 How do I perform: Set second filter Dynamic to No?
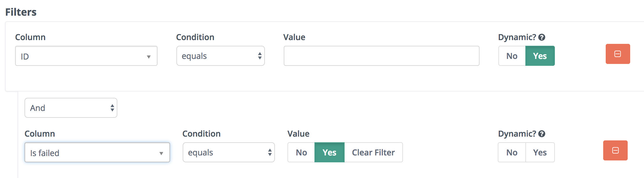point(512,152)
